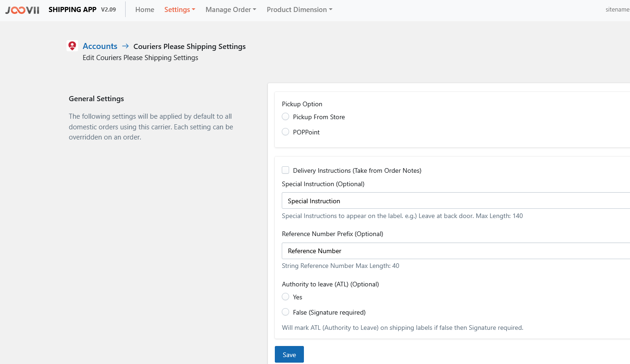
Task: Click the Pickup Option label
Action: pos(302,104)
